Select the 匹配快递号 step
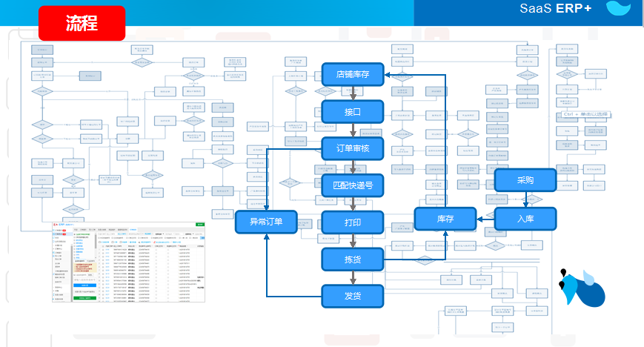 click(352, 185)
